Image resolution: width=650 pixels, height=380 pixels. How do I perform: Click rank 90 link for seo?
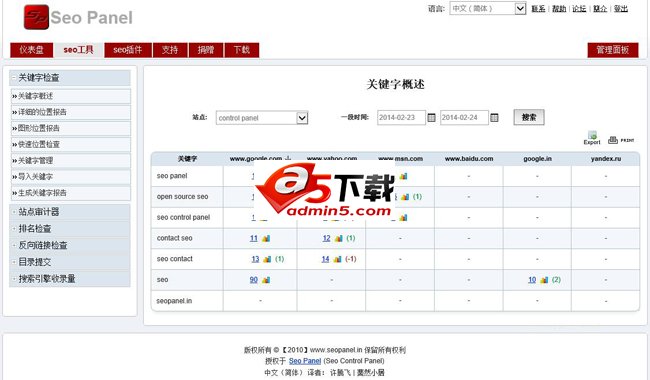254,280
